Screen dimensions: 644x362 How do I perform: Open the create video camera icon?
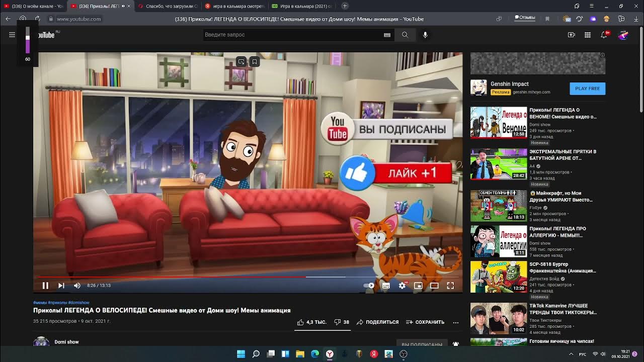[x=572, y=35]
